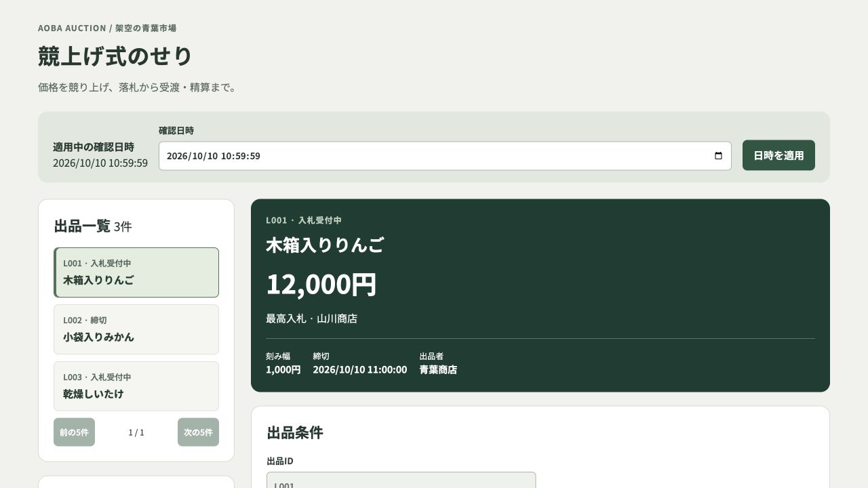Screen dimensions: 868x488
Task: Select the L003 乾燥しいたけ listing
Action: click(x=136, y=386)
